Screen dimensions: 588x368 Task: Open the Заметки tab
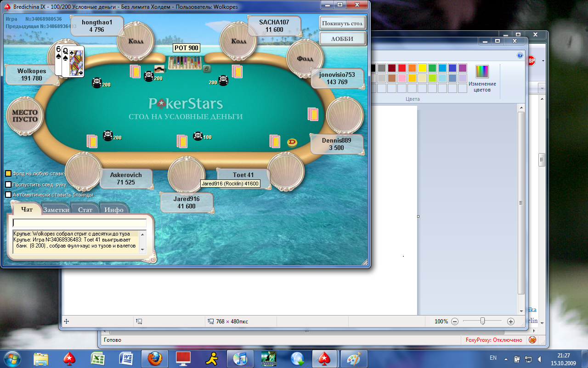point(56,209)
